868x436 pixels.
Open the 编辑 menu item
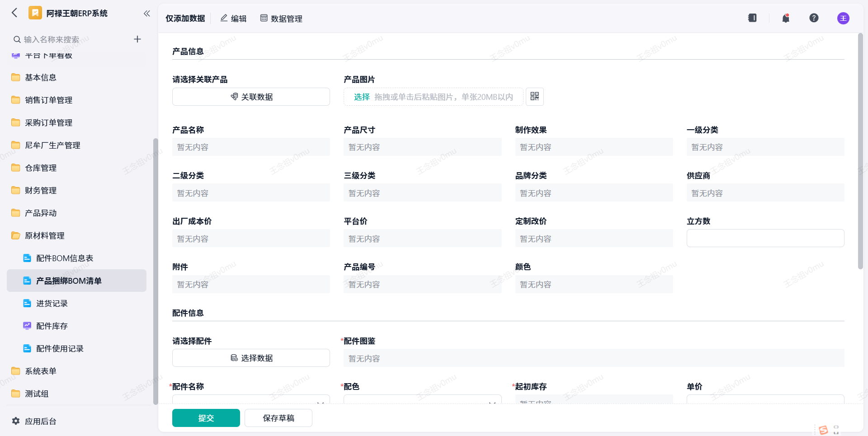[233, 19]
